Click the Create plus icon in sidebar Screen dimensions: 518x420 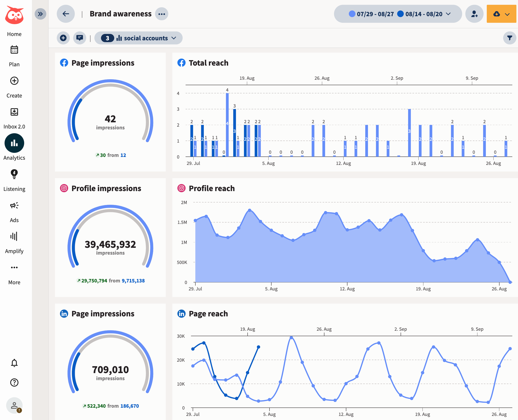pos(14,81)
